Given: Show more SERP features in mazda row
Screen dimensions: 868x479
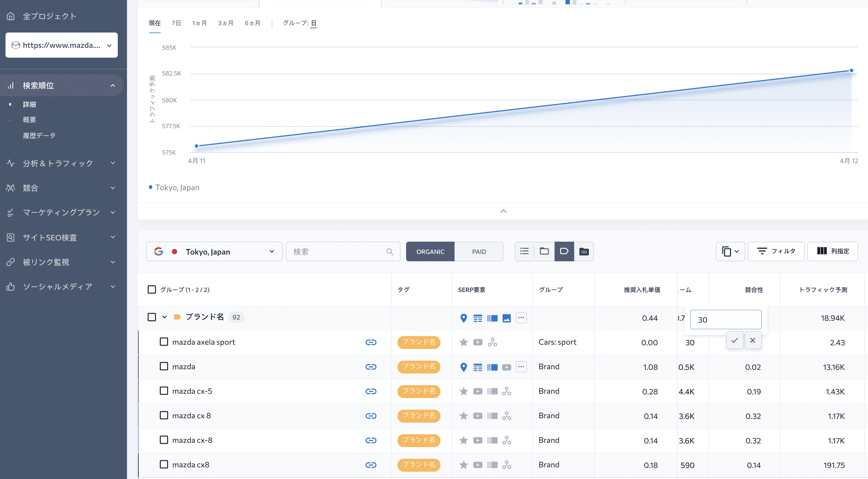Looking at the screenshot, I should coord(521,366).
